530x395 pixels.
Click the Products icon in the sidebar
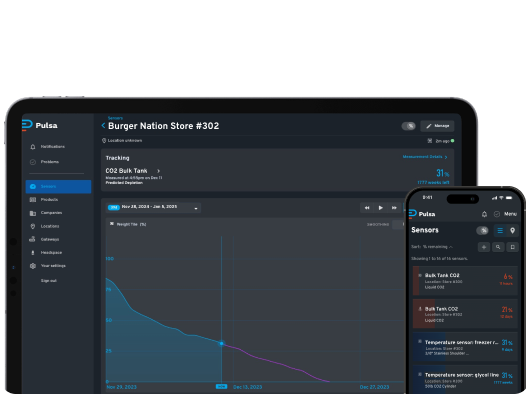[33, 200]
